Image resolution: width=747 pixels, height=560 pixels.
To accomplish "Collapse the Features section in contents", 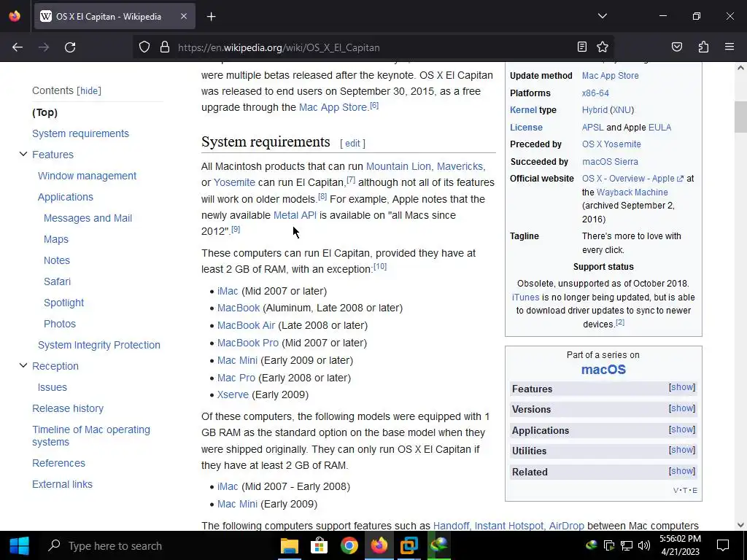I will coord(23,154).
